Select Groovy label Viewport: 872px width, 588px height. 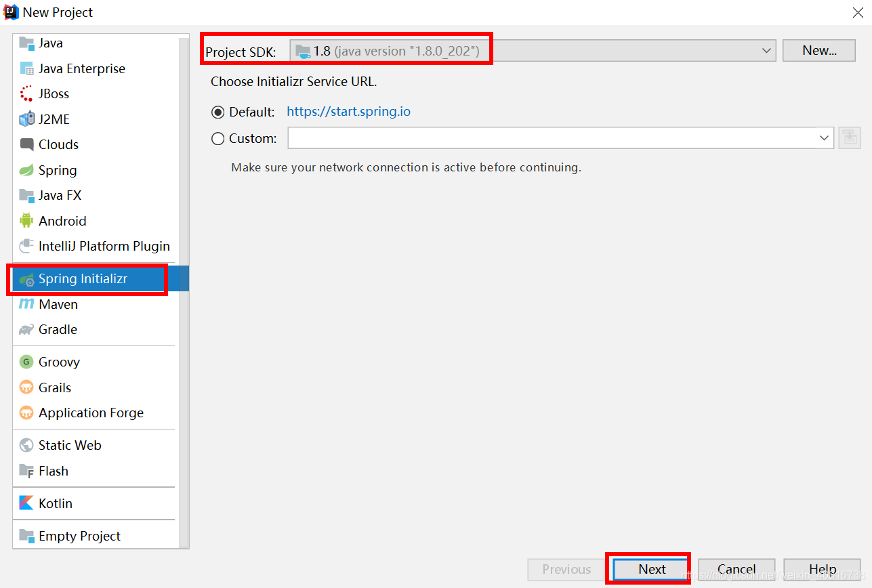coord(59,362)
